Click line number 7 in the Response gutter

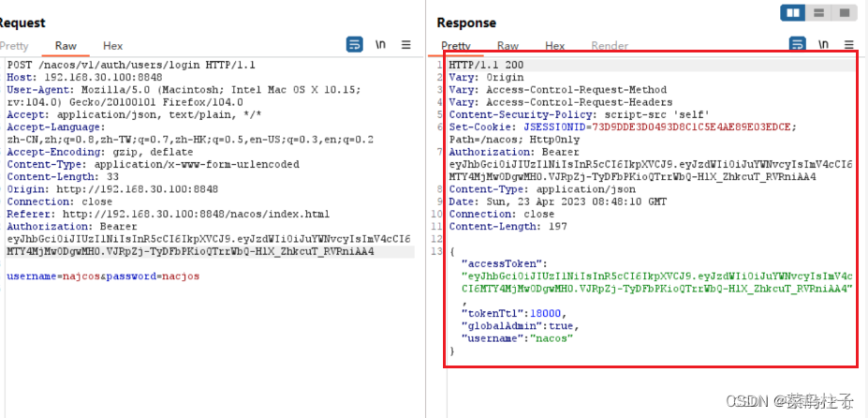pos(441,152)
